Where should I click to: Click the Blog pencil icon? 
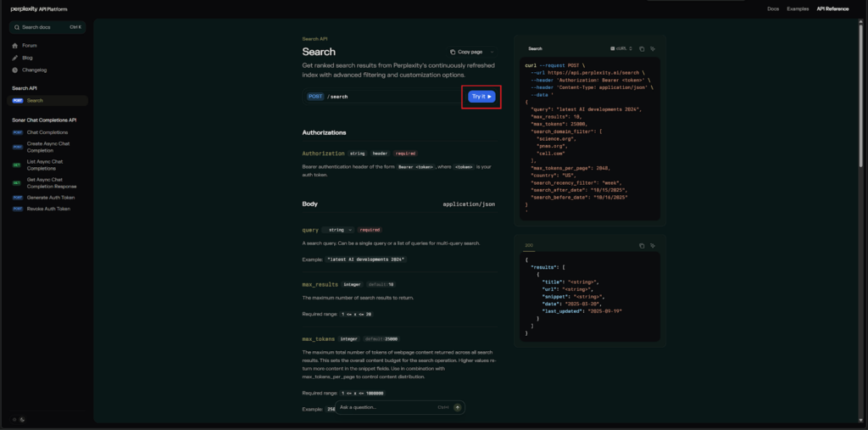15,58
